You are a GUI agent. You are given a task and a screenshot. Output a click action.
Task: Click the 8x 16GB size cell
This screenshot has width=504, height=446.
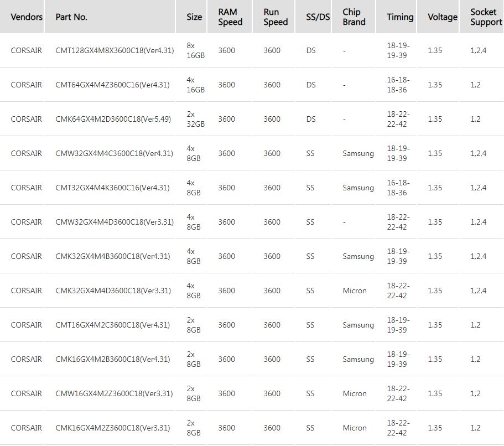click(x=195, y=50)
